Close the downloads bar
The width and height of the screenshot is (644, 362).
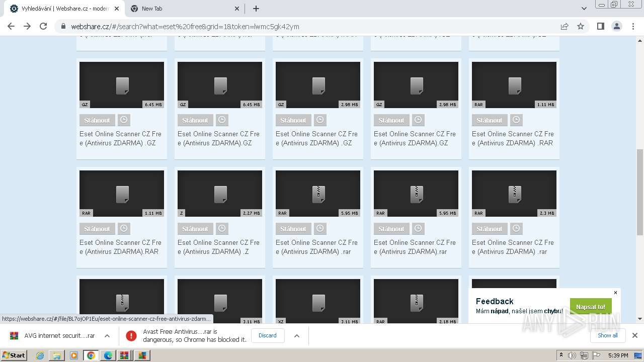[x=635, y=335]
